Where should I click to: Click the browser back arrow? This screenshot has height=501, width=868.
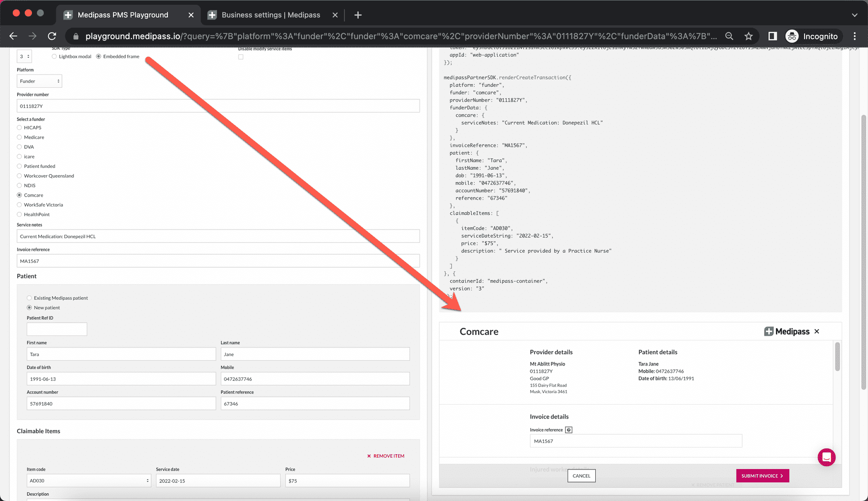coord(13,36)
